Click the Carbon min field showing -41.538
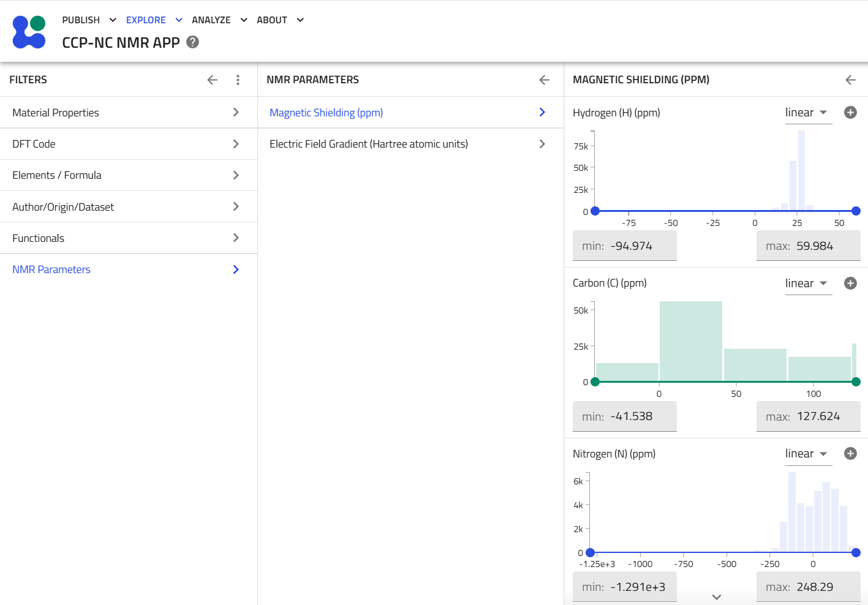The image size is (868, 605). [x=625, y=416]
